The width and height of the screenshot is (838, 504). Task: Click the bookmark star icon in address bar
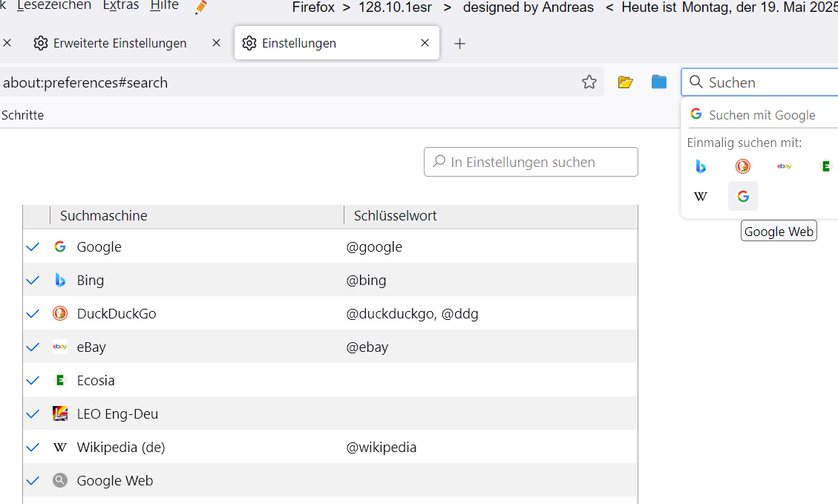click(589, 82)
